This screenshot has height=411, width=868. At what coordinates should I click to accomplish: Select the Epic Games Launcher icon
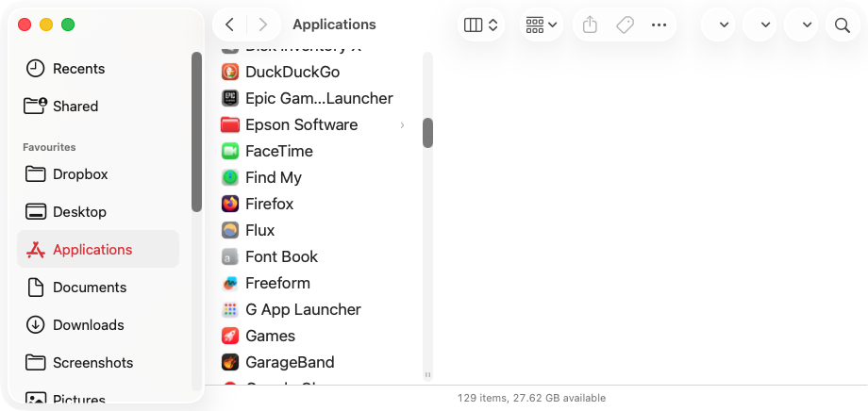[229, 98]
